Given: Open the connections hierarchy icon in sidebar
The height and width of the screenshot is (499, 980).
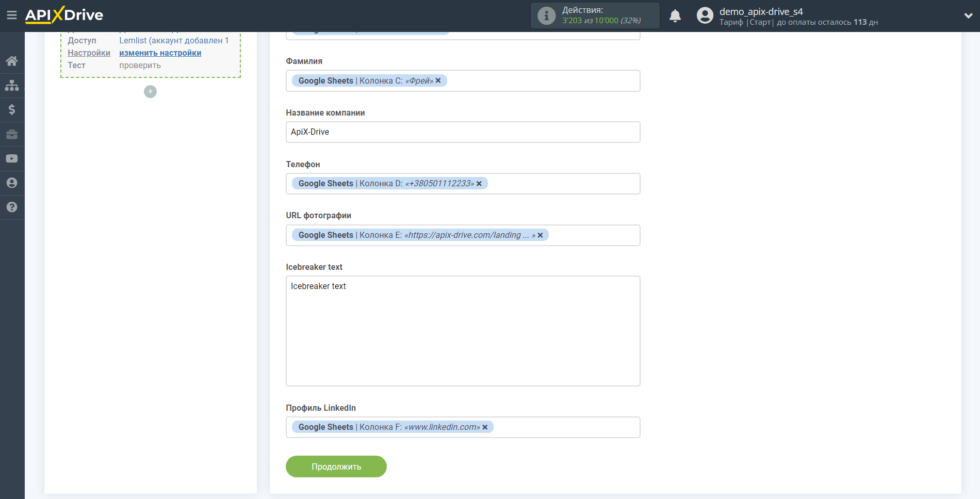Looking at the screenshot, I should (12, 85).
